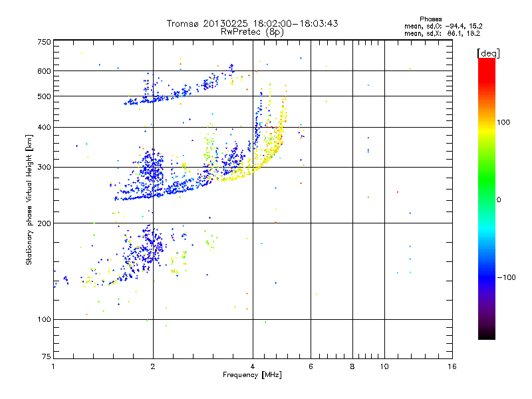
Task: Click the 'Phases' header label
Action: (430, 19)
